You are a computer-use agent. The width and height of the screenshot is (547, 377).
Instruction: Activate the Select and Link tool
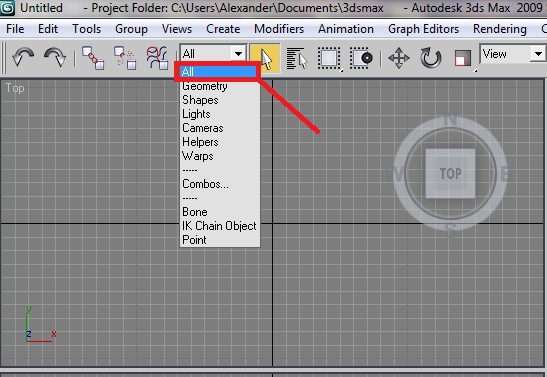(93, 58)
